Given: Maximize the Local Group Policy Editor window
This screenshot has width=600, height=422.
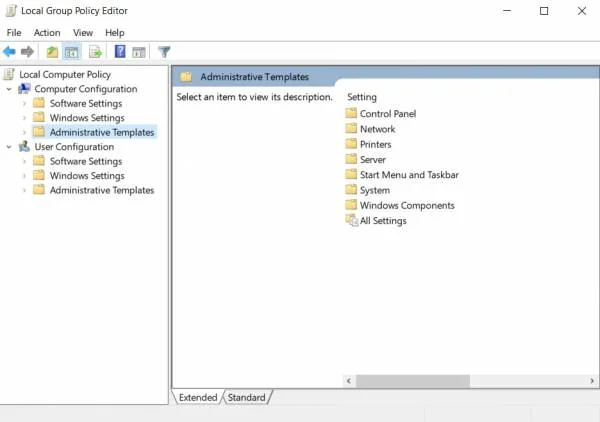Looking at the screenshot, I should pos(544,11).
